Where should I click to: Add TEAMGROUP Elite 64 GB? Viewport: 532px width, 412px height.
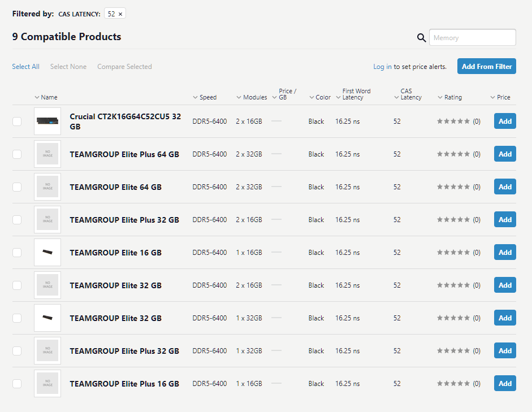[x=505, y=187]
